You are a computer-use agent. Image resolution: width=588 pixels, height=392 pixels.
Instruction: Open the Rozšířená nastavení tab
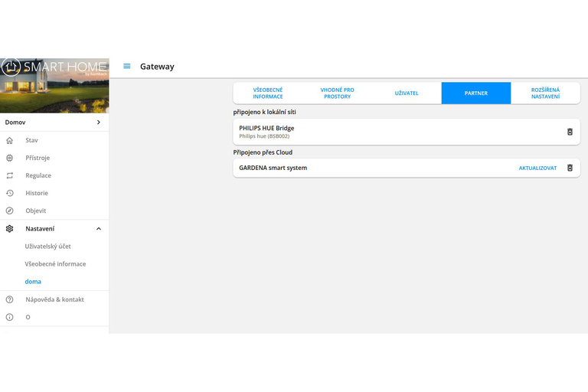545,93
